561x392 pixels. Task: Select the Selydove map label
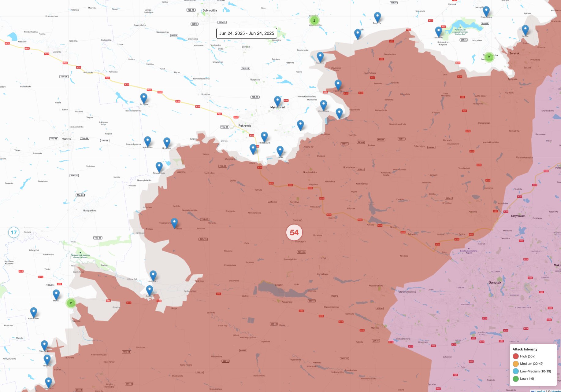(x=295, y=202)
